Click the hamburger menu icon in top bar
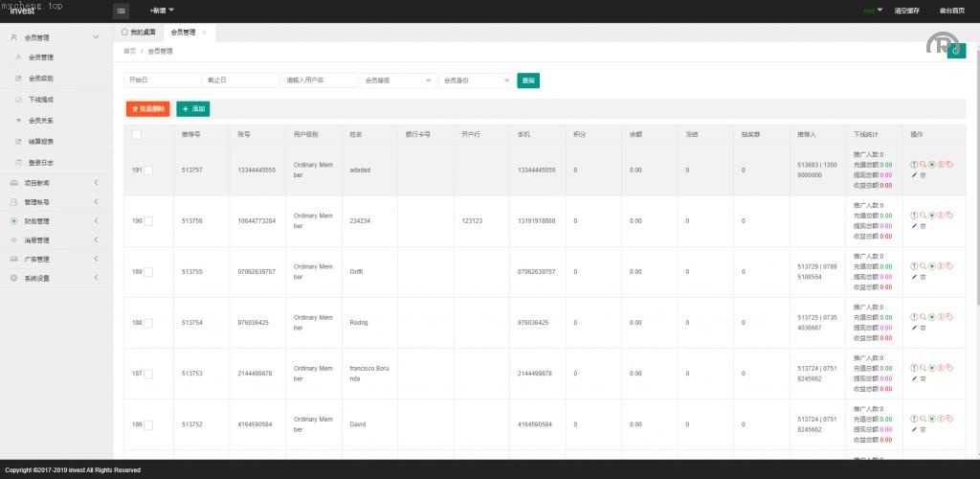This screenshot has height=479, width=980. pos(122,11)
